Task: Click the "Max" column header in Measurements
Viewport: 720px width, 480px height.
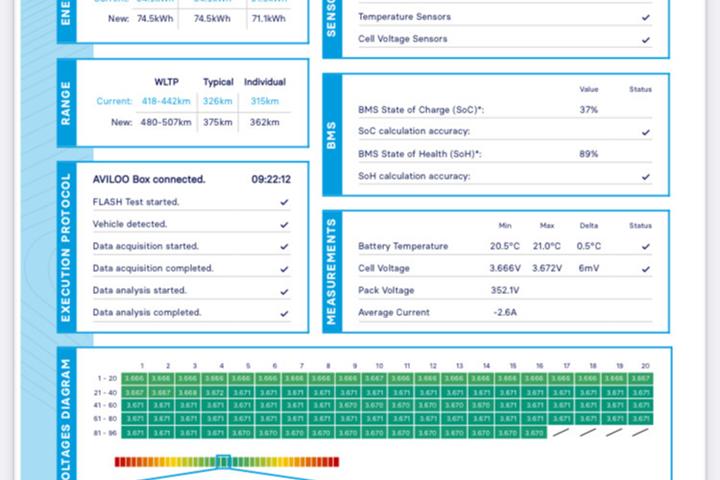Action: [546, 226]
